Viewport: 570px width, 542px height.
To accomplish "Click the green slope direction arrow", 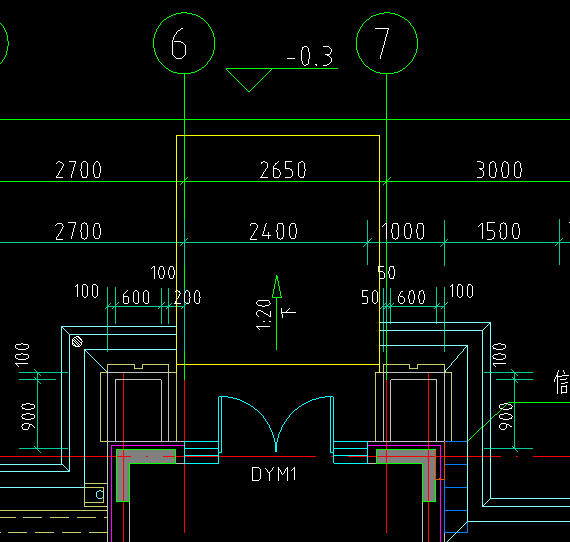I will click(277, 313).
